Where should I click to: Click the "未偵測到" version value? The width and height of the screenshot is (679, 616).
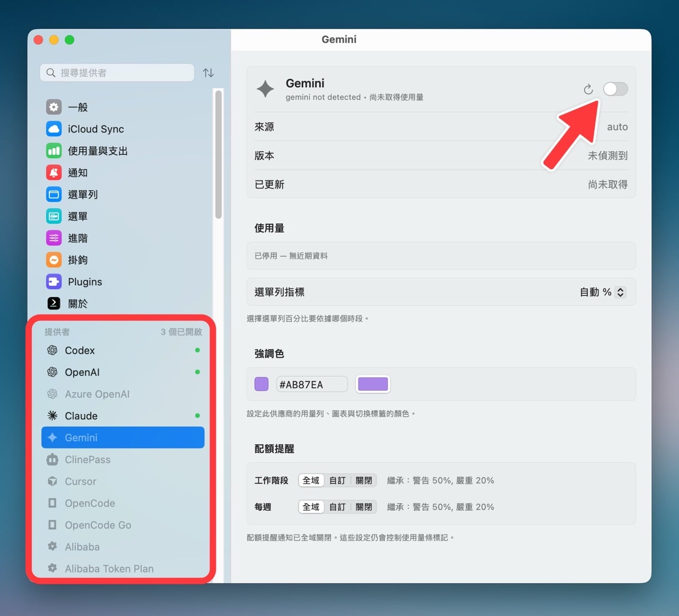(608, 155)
